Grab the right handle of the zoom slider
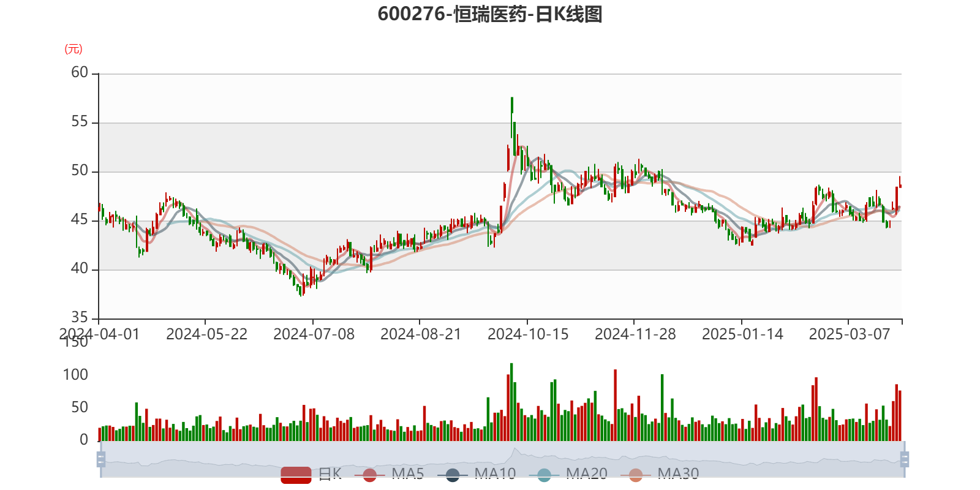Screen dimensions: 980x490 pyautogui.click(x=905, y=459)
